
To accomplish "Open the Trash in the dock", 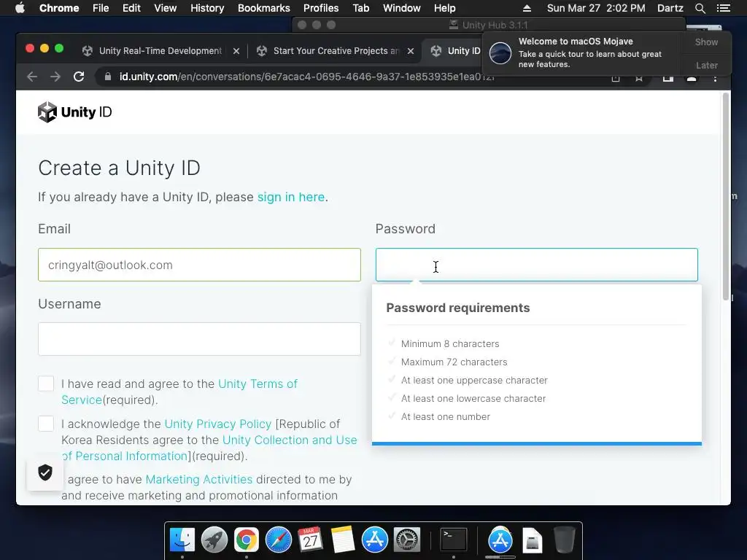I will pos(565,540).
